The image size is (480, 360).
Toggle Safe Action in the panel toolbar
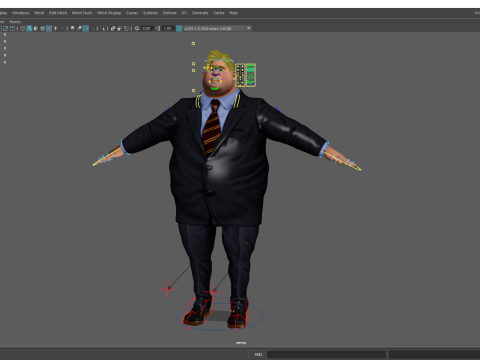(6, 28)
